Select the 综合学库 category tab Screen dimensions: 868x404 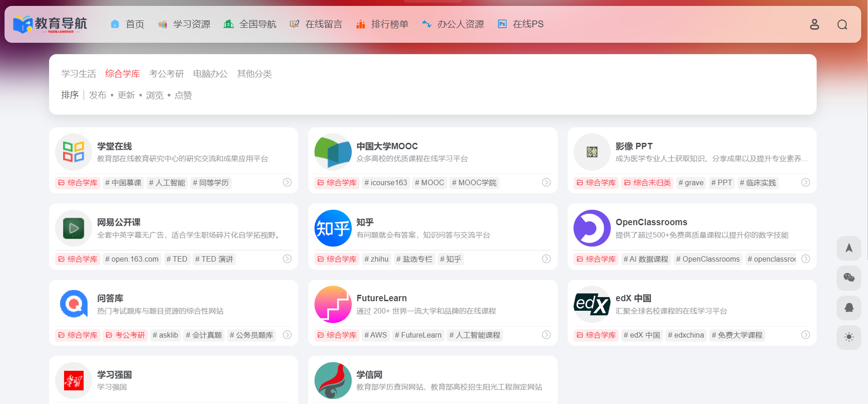coord(123,74)
